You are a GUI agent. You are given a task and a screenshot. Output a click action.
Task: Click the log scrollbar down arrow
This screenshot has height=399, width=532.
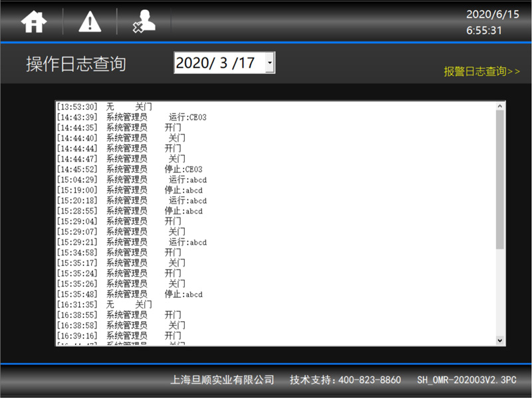click(500, 340)
